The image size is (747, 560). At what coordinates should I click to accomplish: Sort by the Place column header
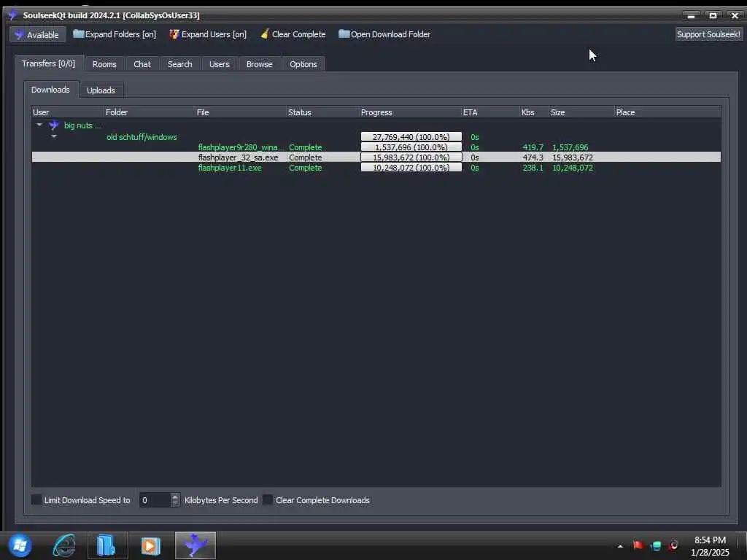667,112
